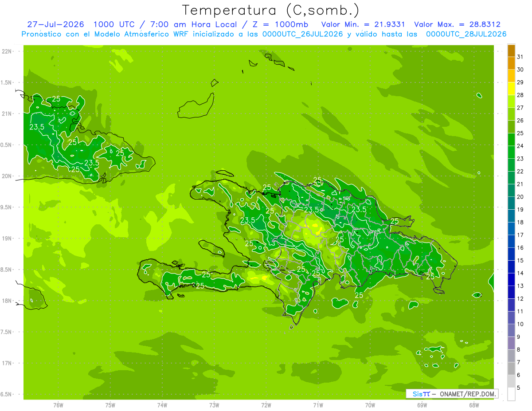Click the '14' value on the color scale

520,273
